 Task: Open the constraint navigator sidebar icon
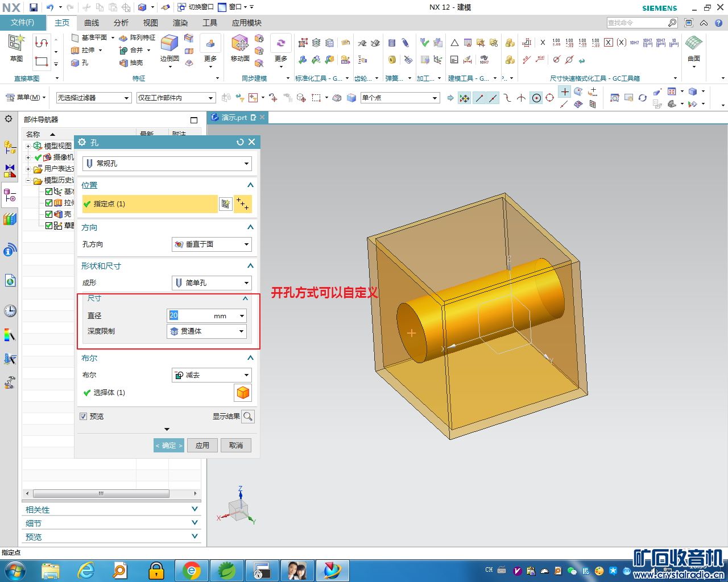(10, 171)
